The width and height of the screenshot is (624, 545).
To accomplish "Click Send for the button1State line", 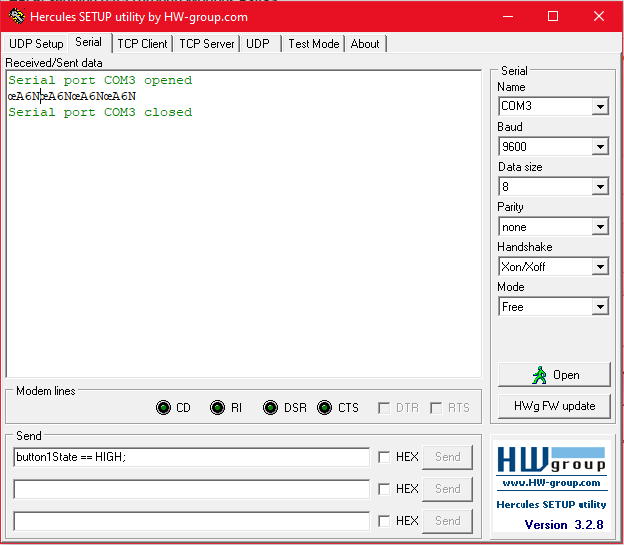I will 447,457.
